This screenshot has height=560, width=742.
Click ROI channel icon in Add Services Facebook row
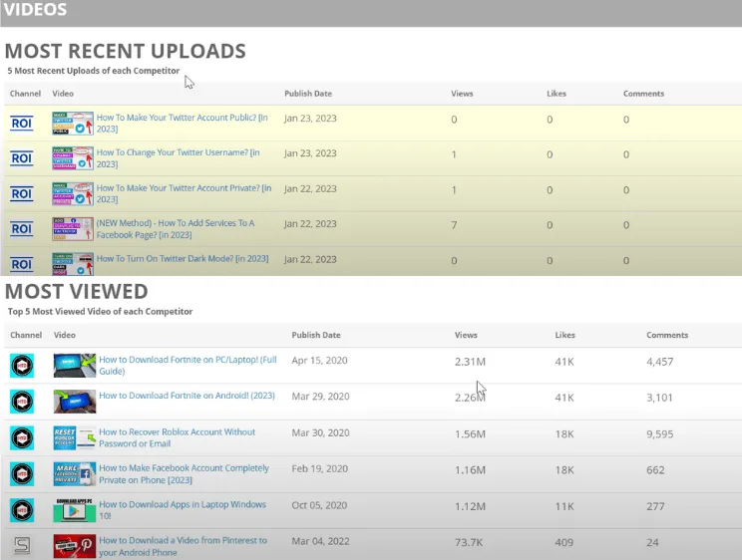coord(22,229)
